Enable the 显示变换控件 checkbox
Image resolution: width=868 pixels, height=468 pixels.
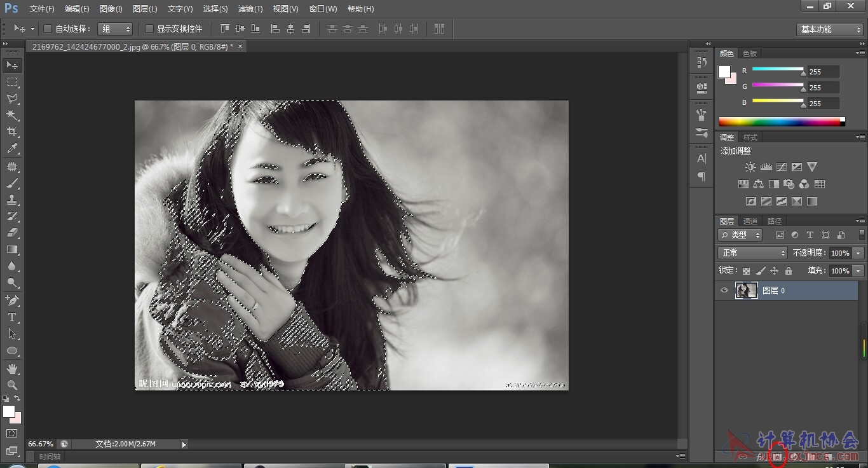149,29
